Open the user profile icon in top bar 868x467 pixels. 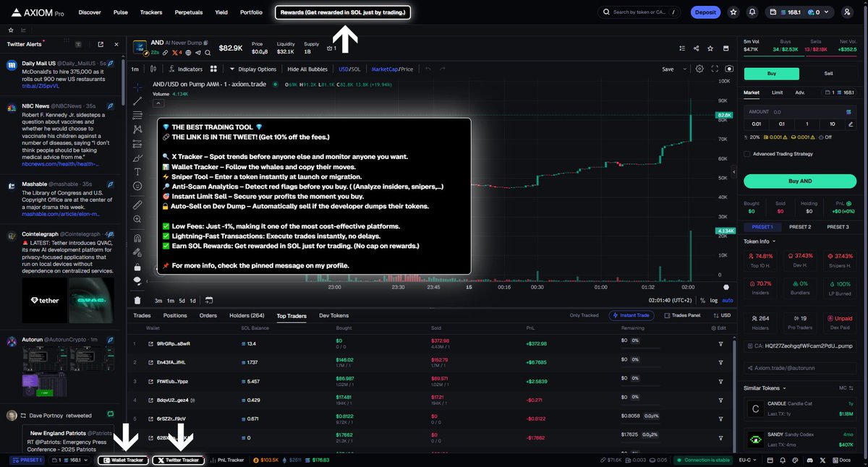coord(847,12)
